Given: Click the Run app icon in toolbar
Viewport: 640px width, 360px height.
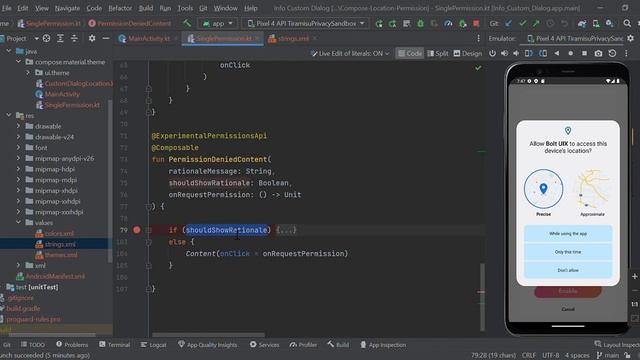Looking at the screenshot, I should point(379,24).
